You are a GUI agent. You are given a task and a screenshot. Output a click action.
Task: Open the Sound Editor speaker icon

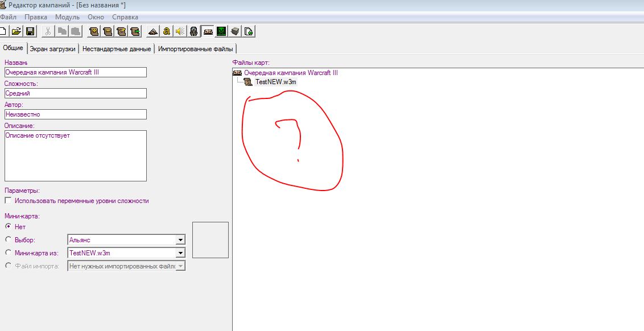click(180, 31)
